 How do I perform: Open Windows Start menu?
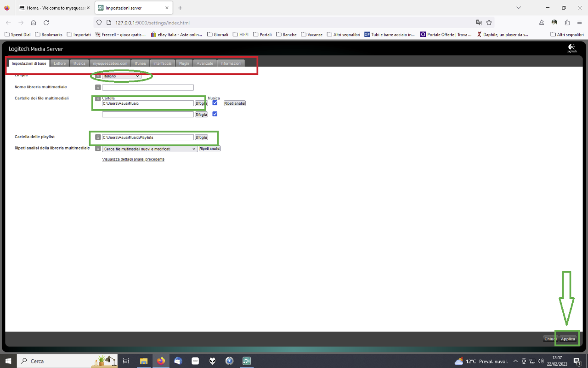pyautogui.click(x=8, y=361)
